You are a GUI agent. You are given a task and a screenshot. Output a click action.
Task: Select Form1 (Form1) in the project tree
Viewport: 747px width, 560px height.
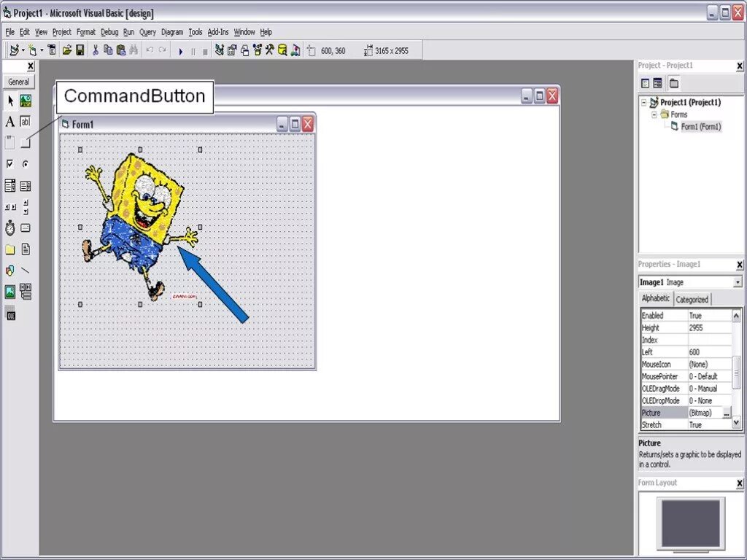(x=700, y=127)
